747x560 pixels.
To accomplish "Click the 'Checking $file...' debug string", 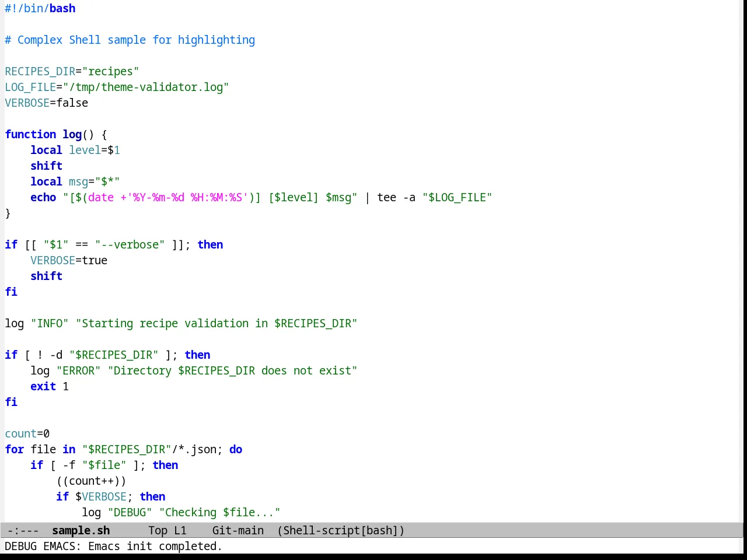I will [x=220, y=512].
